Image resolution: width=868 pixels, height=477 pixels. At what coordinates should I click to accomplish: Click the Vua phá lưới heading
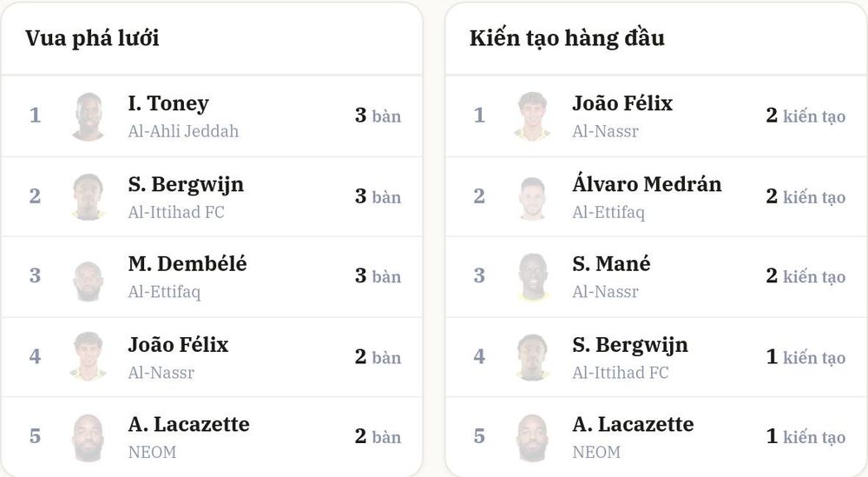pos(92,38)
